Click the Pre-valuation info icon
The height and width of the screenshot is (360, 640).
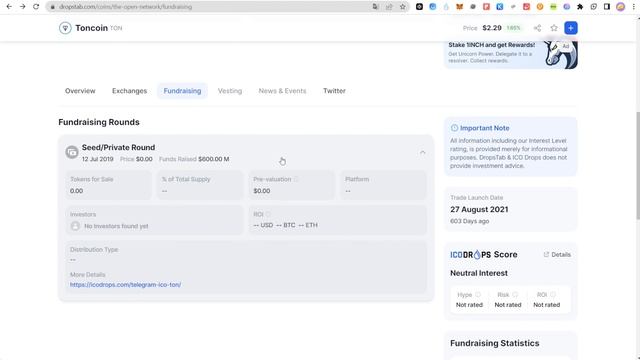pyautogui.click(x=296, y=179)
